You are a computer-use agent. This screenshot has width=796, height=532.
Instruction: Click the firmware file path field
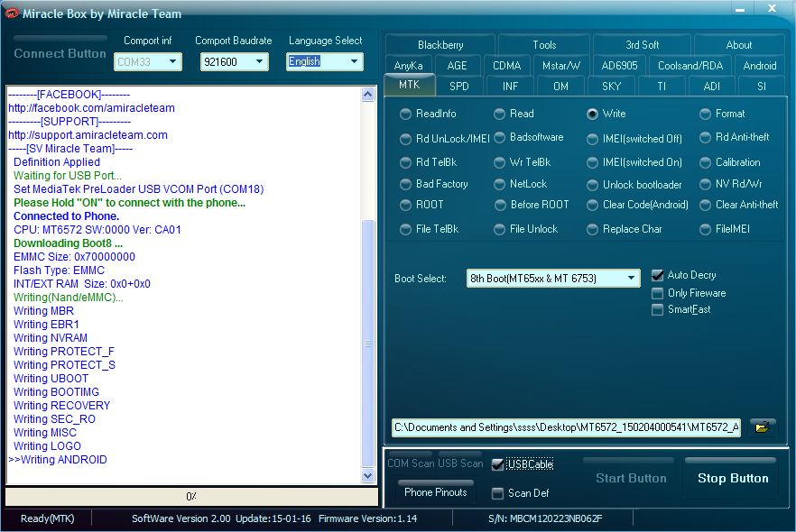(x=566, y=427)
